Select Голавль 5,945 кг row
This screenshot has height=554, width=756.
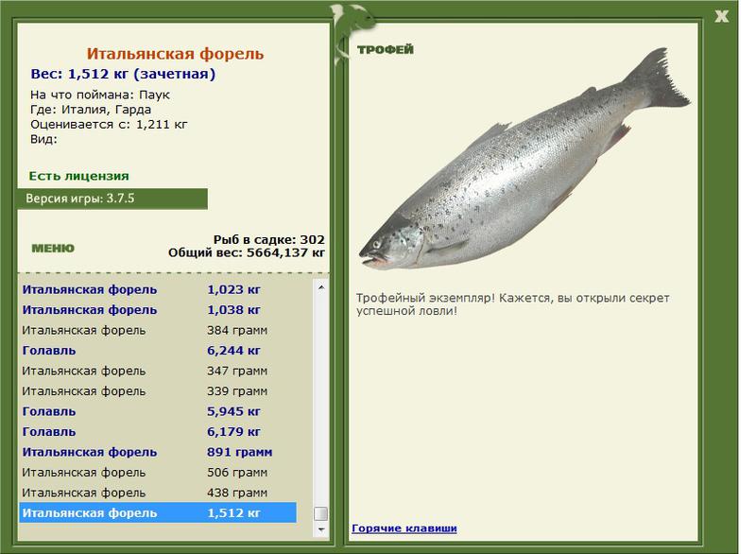[158, 412]
